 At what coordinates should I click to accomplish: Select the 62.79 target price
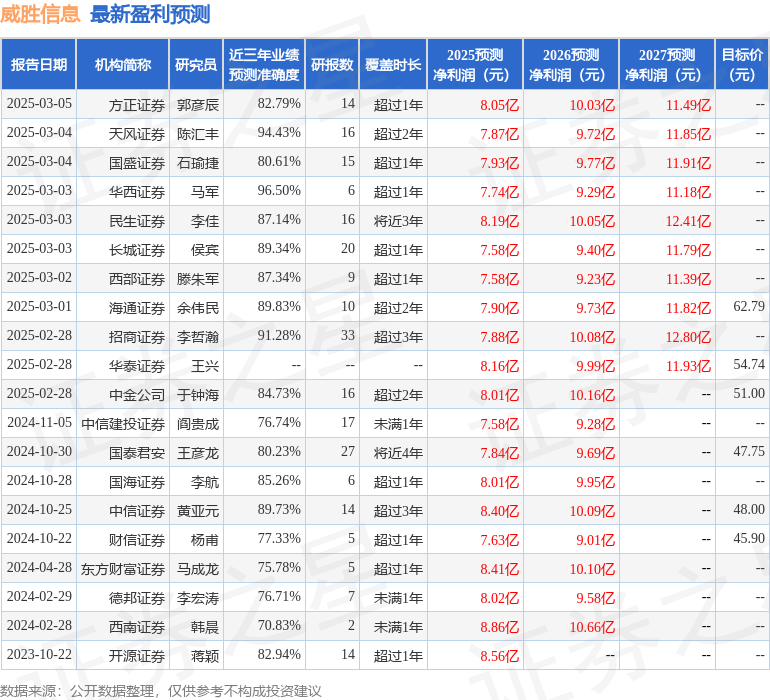point(749,307)
